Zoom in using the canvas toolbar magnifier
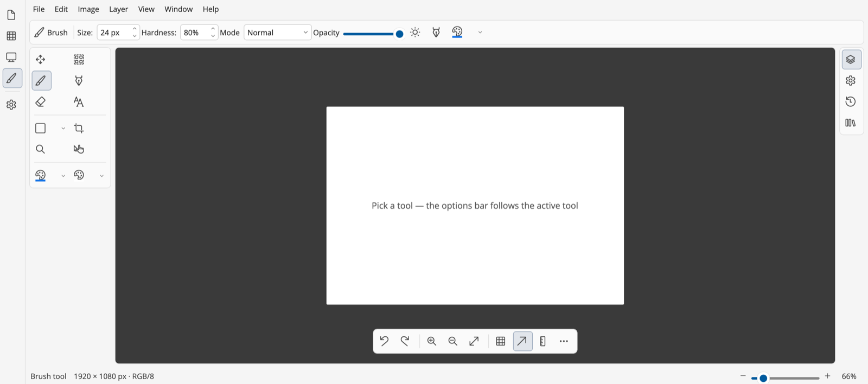The height and width of the screenshot is (384, 868). (x=432, y=341)
